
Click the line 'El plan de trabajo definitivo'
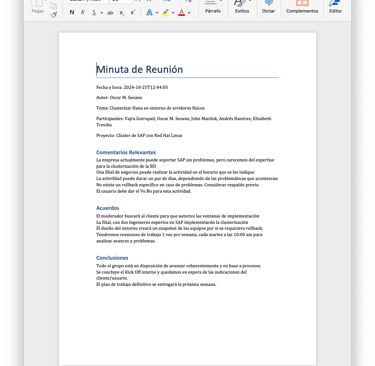[x=156, y=284]
